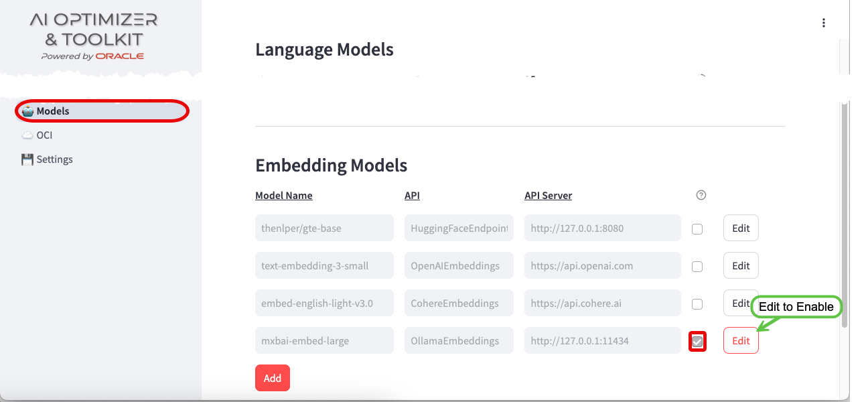Click the OCI cloud icon
The width and height of the screenshot is (868, 402).
tap(27, 135)
